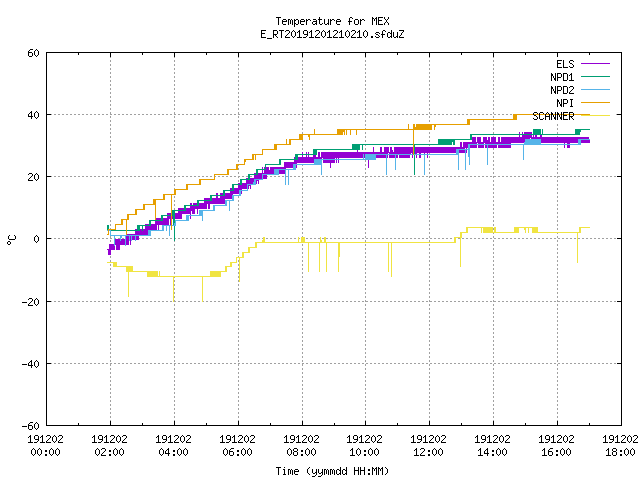Click the x-axis label 191202 04:00

pyautogui.click(x=174, y=445)
